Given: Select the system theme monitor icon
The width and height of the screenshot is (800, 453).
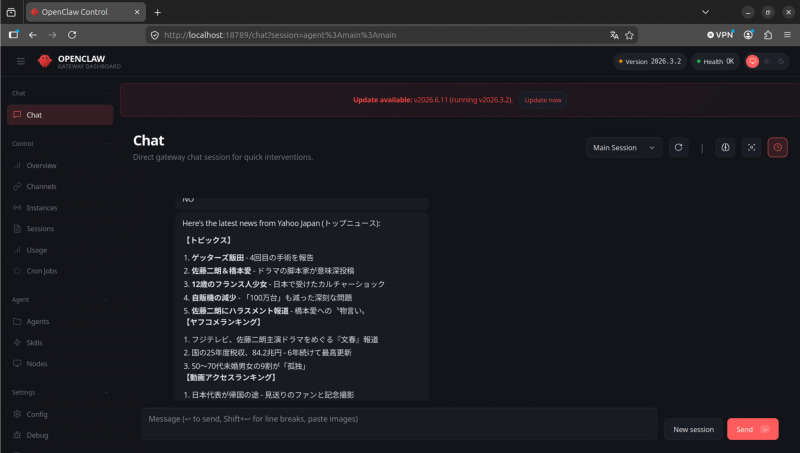Looking at the screenshot, I should pyautogui.click(x=753, y=61).
